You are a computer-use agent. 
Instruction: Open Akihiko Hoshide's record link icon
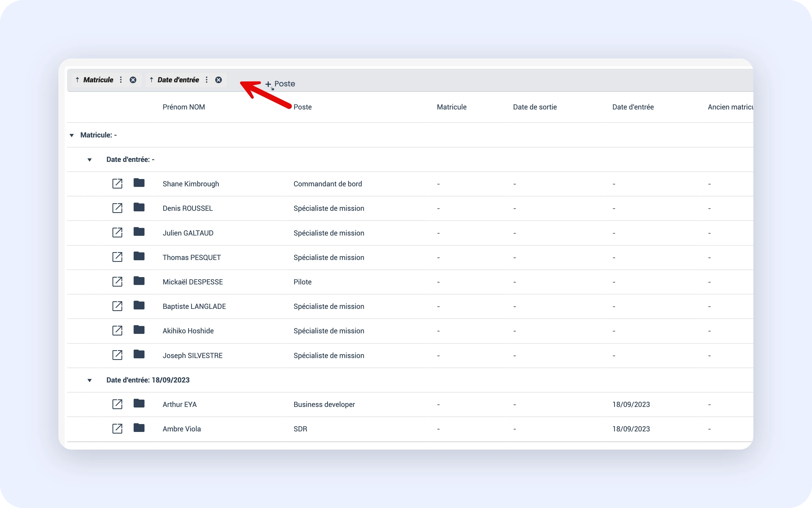pos(117,331)
